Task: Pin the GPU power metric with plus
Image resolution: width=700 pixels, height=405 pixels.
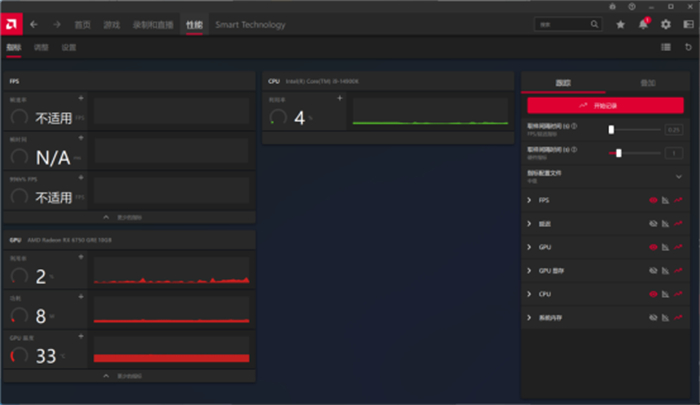Action: coord(81,296)
